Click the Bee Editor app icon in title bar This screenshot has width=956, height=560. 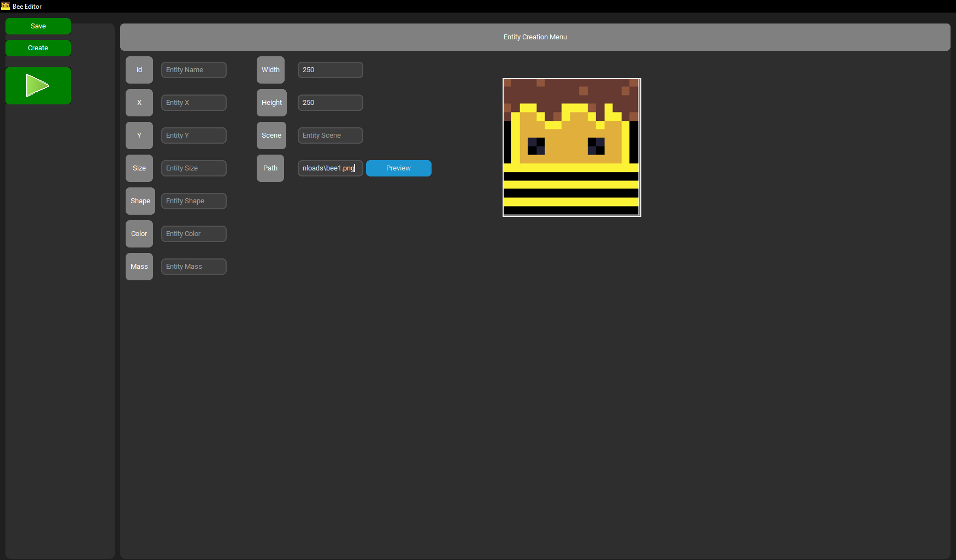point(5,6)
